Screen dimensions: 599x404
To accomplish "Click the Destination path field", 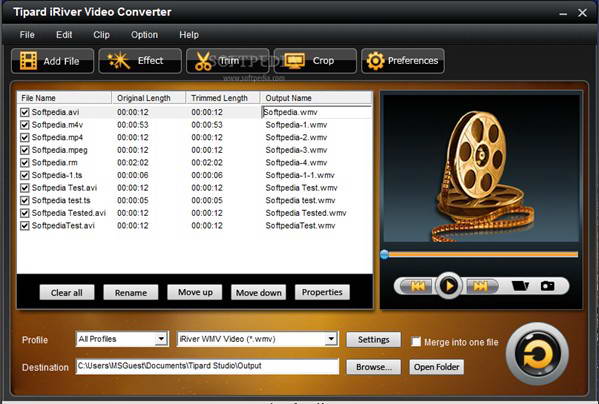I will pos(207,366).
